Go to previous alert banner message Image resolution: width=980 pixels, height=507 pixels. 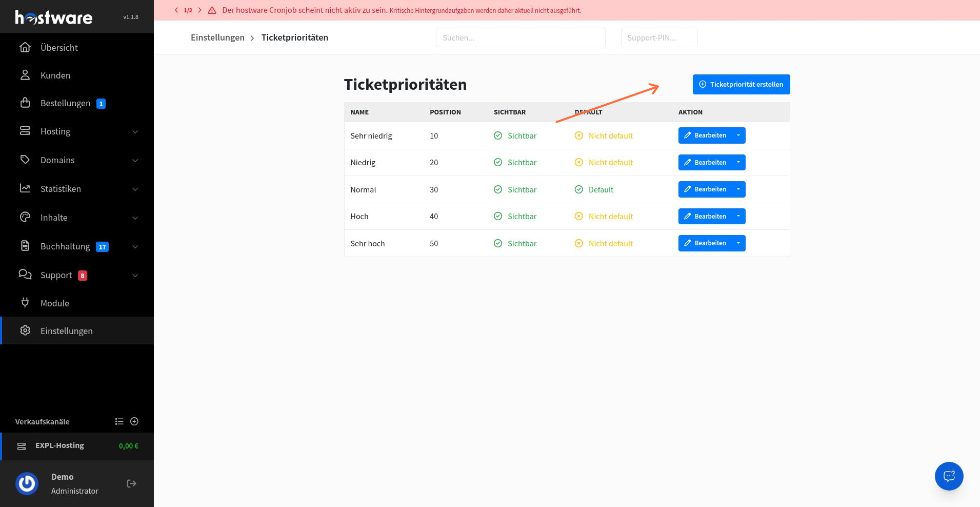click(x=176, y=10)
